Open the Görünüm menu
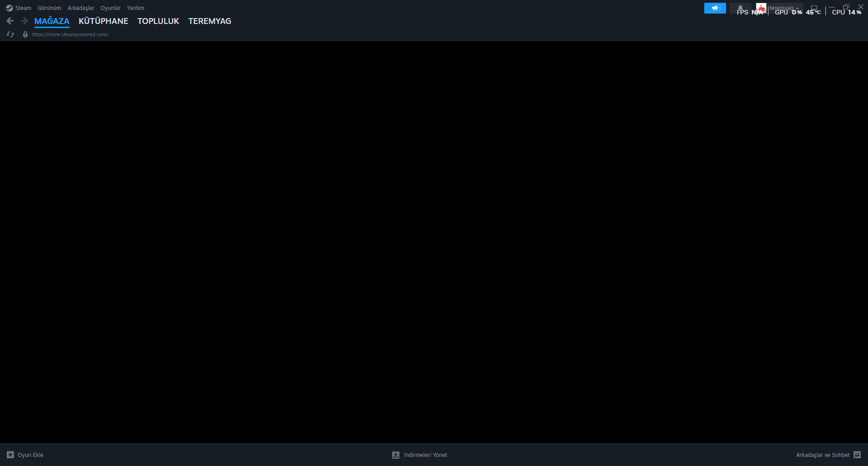Image resolution: width=868 pixels, height=466 pixels. point(49,8)
